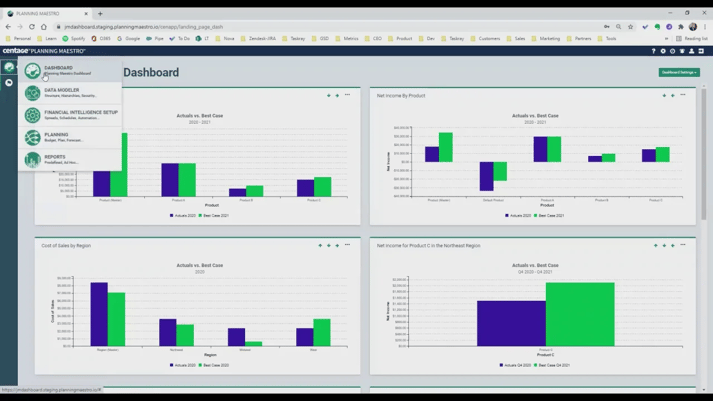713x401 pixels.
Task: Click the Planning module icon
Action: click(x=33, y=137)
